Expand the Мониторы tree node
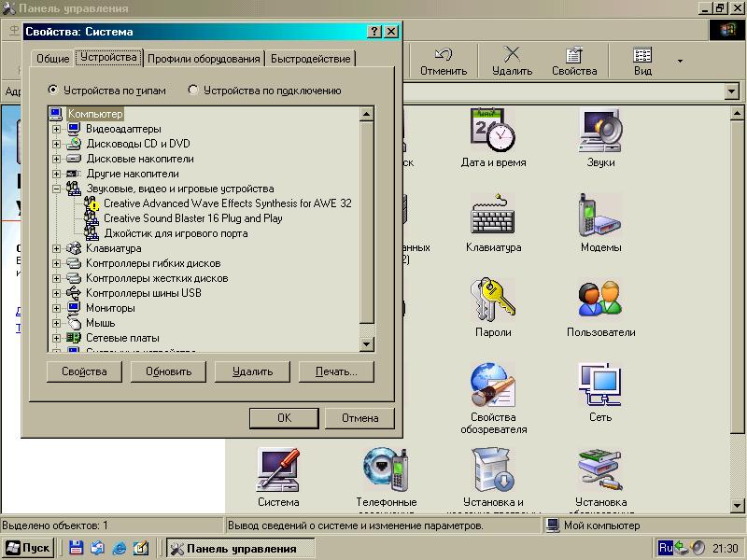 tap(56, 308)
